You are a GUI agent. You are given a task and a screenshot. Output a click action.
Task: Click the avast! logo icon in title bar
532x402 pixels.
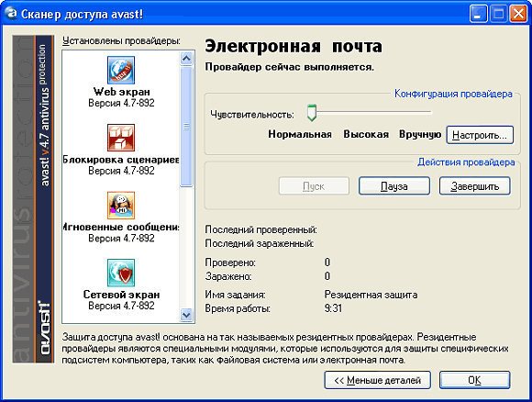[x=11, y=14]
